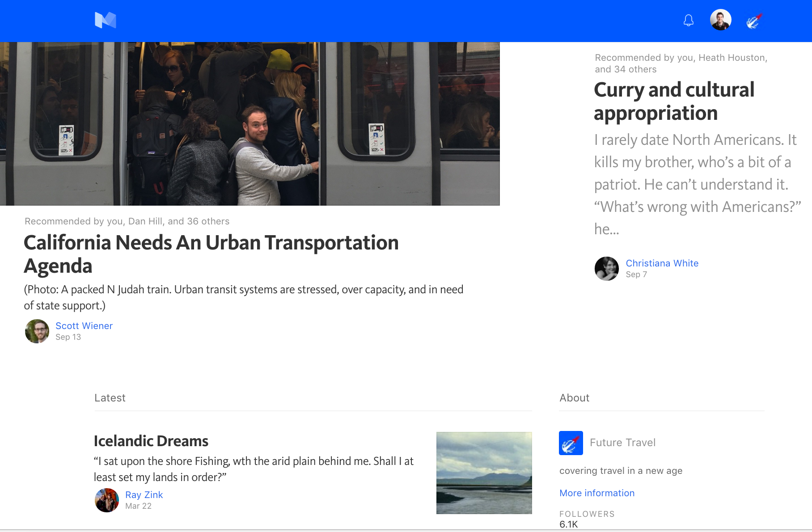The height and width of the screenshot is (532, 812).
Task: Click the FOLLOWERS label
Action: 587,514
